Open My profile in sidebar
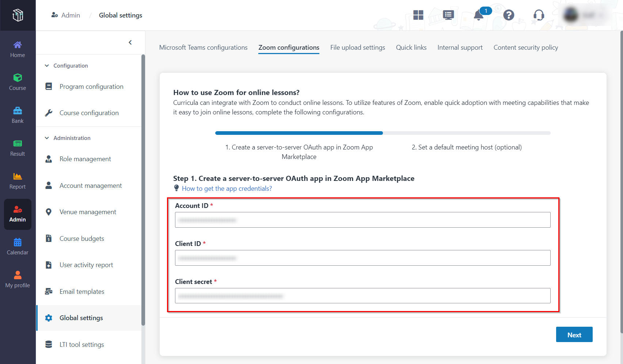 tap(18, 280)
